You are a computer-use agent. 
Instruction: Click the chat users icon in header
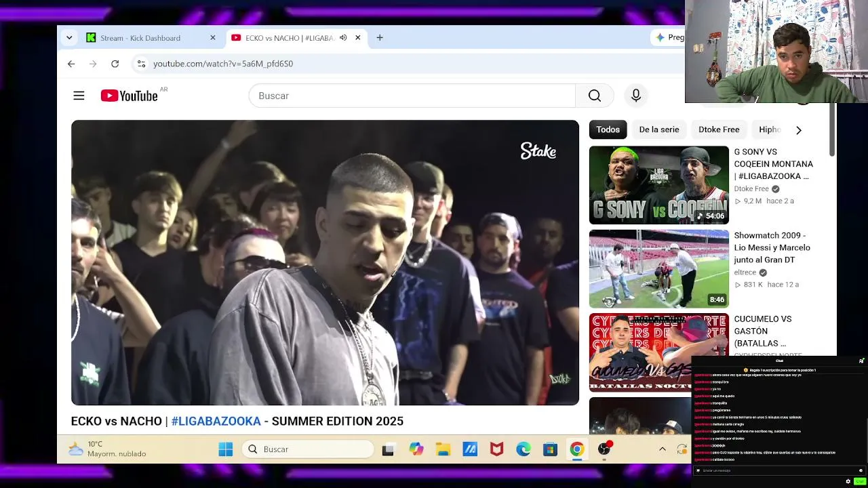(861, 361)
